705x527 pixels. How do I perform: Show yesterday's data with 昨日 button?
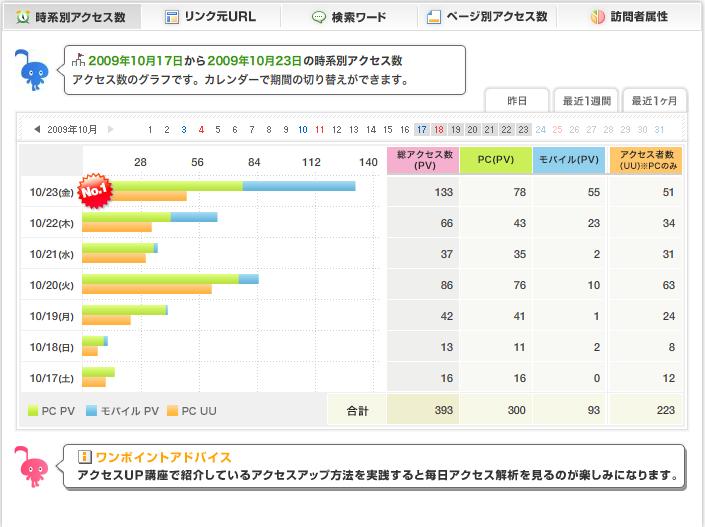click(517, 101)
